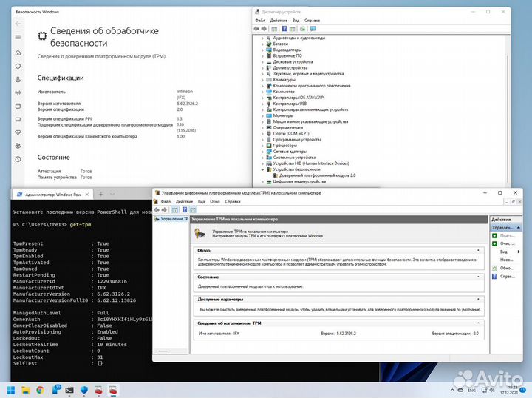This screenshot has height=398, width=532.
Task: Open Chrome from taskbar
Action: (x=40, y=390)
